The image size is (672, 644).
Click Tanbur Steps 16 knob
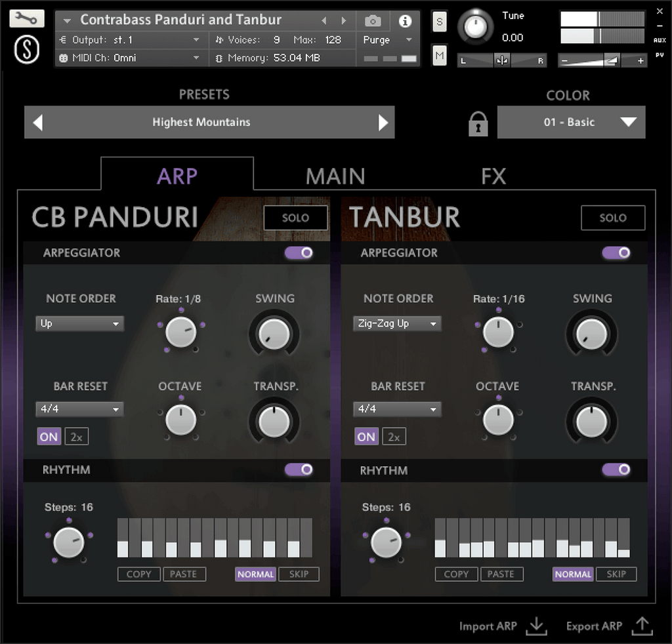click(386, 542)
